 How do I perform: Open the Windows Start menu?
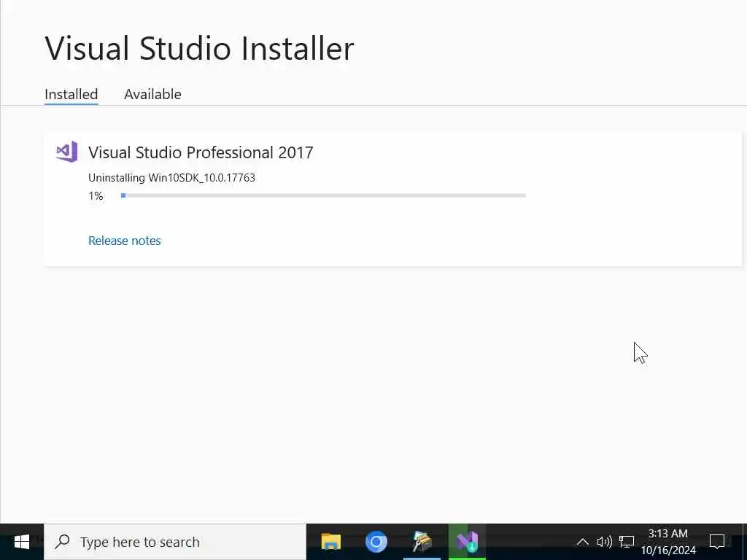tap(22, 542)
